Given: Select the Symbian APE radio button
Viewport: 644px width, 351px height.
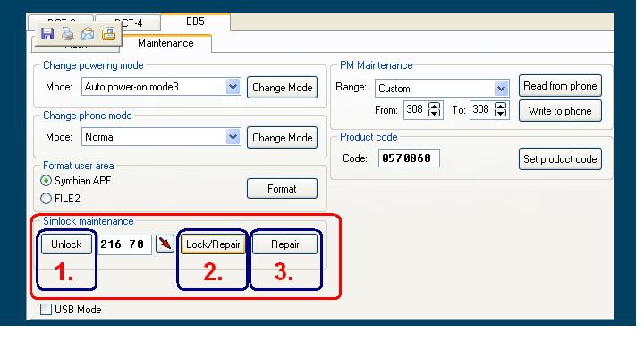Looking at the screenshot, I should tap(46, 181).
